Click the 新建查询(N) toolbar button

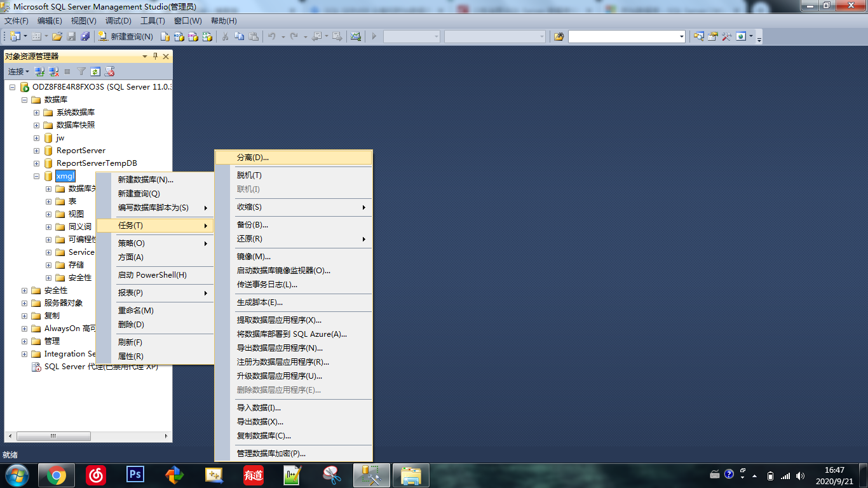(126, 37)
